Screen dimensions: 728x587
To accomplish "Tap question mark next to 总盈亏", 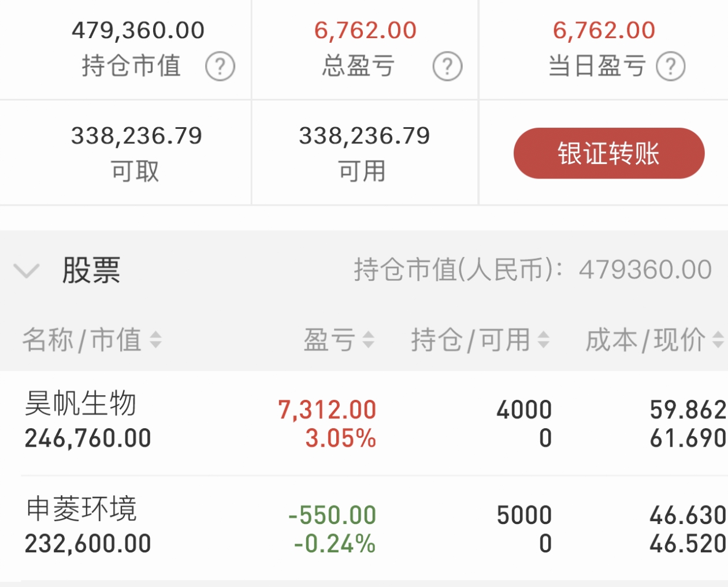I will tap(447, 66).
